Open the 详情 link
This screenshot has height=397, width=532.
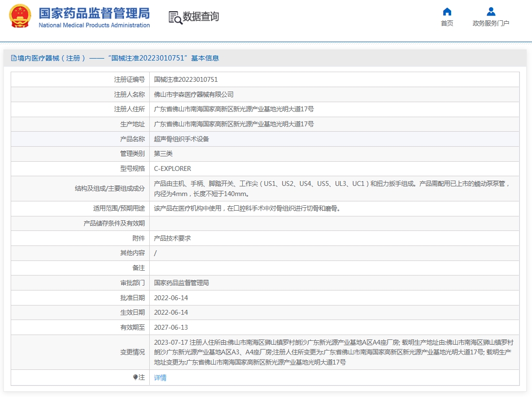(x=160, y=377)
